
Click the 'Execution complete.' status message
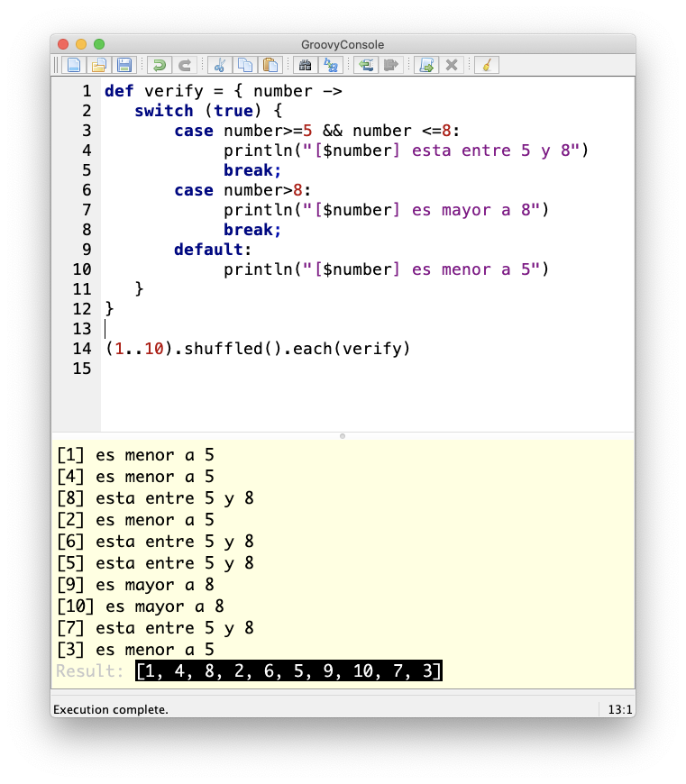111,709
